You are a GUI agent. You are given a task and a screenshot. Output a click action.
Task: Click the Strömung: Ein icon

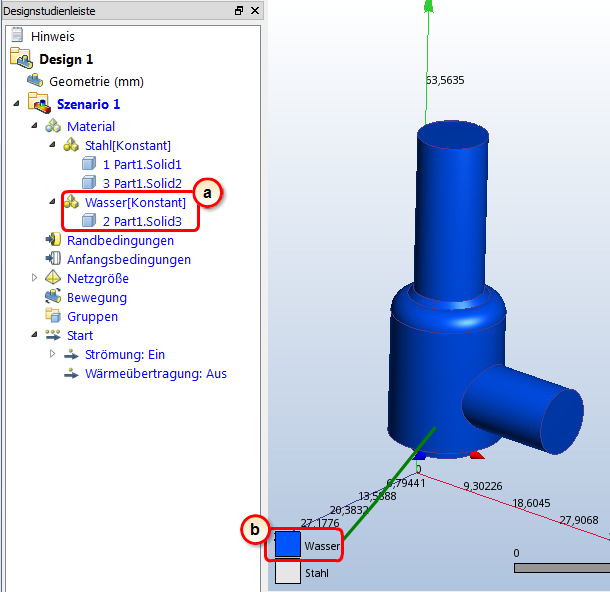coord(71,354)
